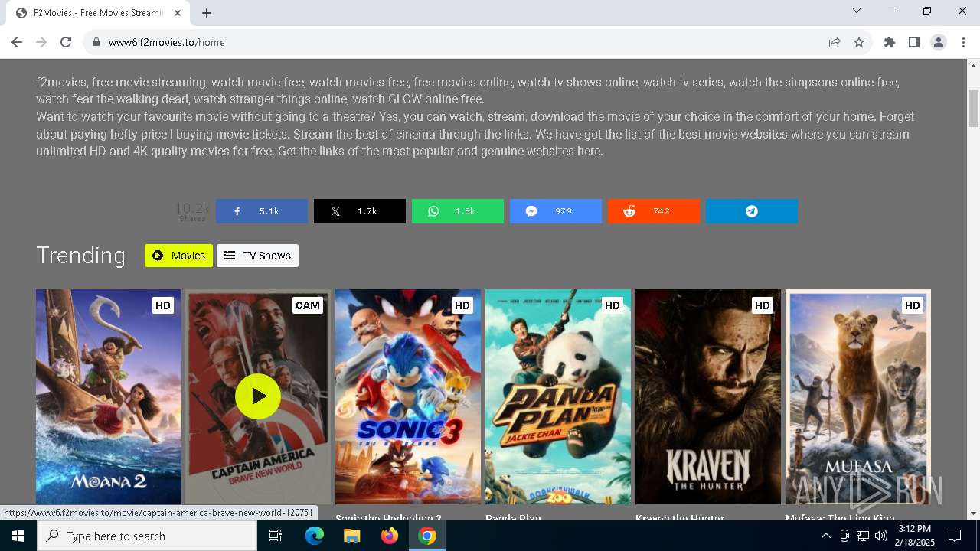This screenshot has height=551, width=980.
Task: Go back to the previous page
Action: (17, 42)
